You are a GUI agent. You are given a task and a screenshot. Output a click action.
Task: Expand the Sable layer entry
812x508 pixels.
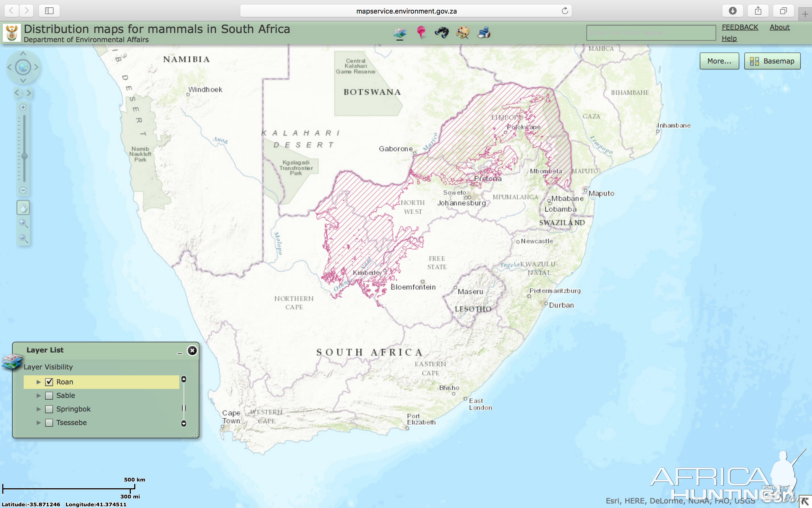(x=39, y=395)
